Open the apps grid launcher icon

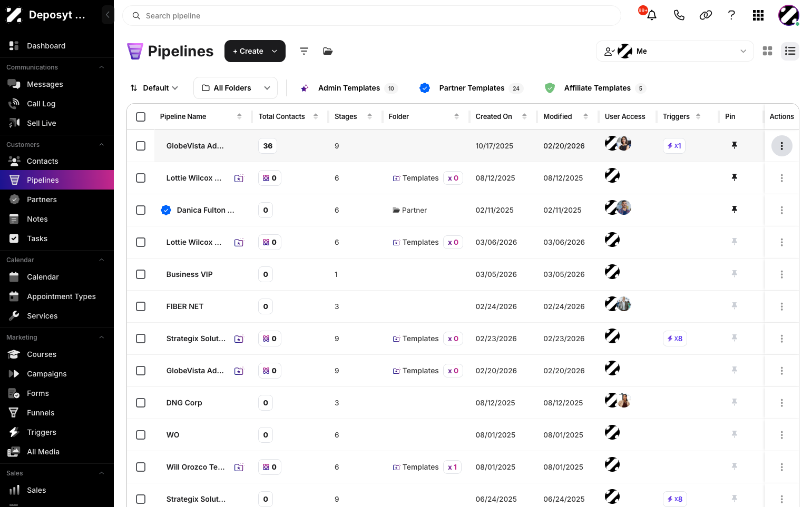[758, 15]
